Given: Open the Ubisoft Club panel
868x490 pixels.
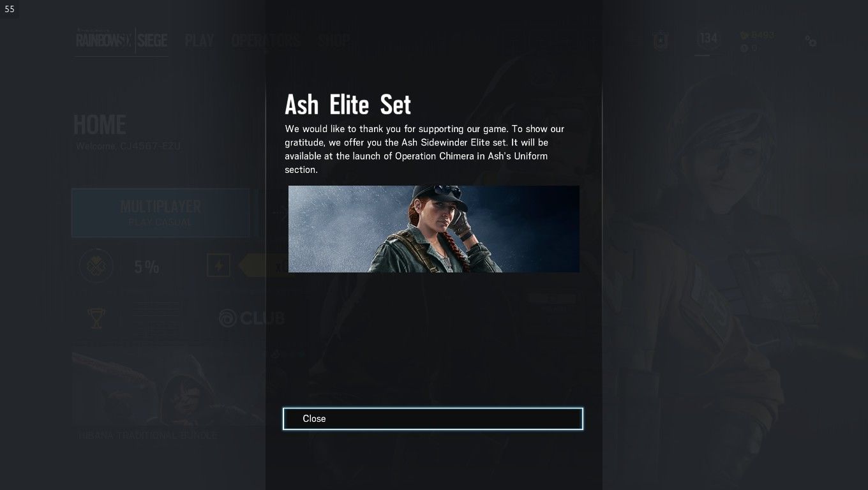Looking at the screenshot, I should pyautogui.click(x=251, y=318).
